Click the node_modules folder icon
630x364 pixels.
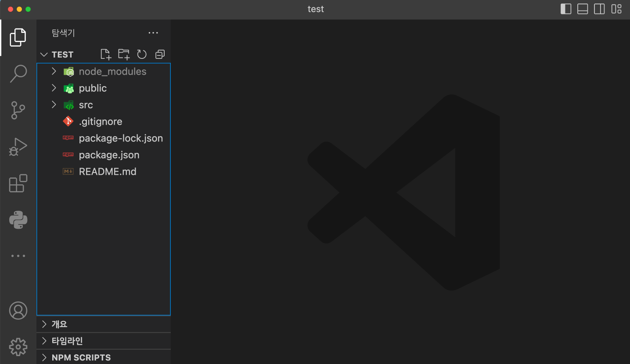(68, 72)
